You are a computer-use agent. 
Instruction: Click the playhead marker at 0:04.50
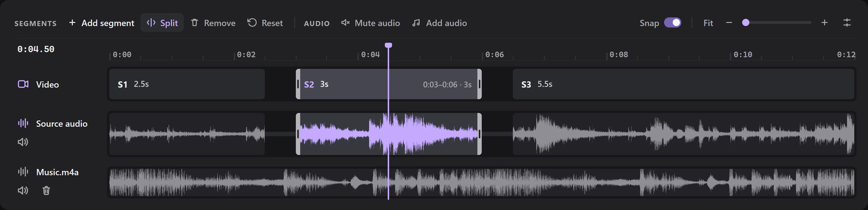(388, 45)
